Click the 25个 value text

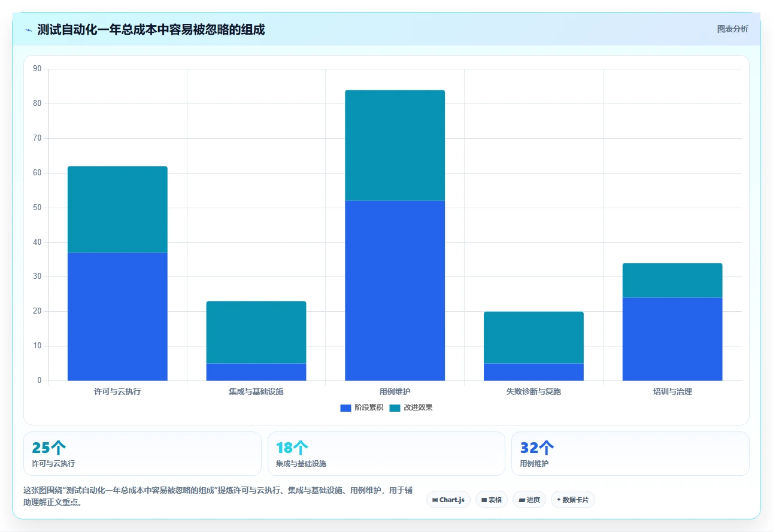tap(49, 448)
